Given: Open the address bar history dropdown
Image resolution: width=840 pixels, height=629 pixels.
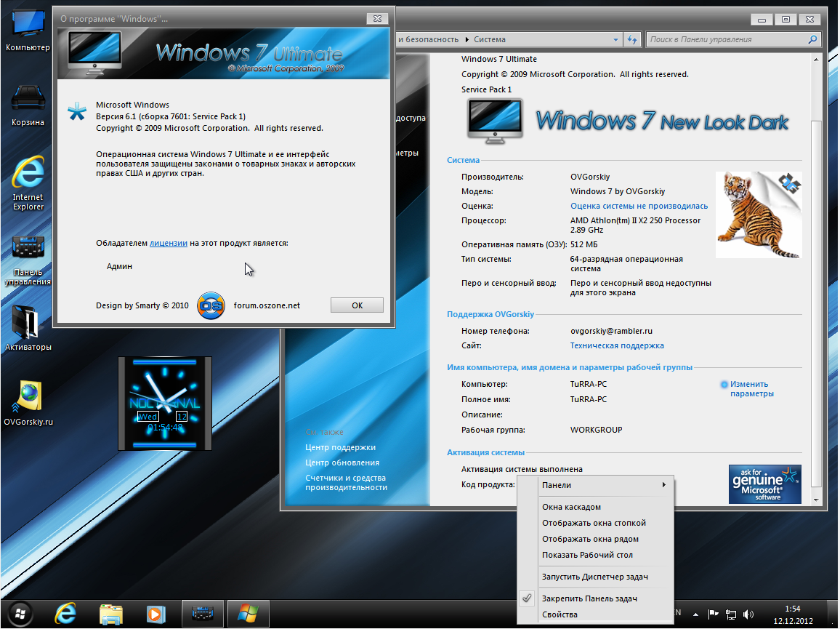Looking at the screenshot, I should click(x=616, y=40).
